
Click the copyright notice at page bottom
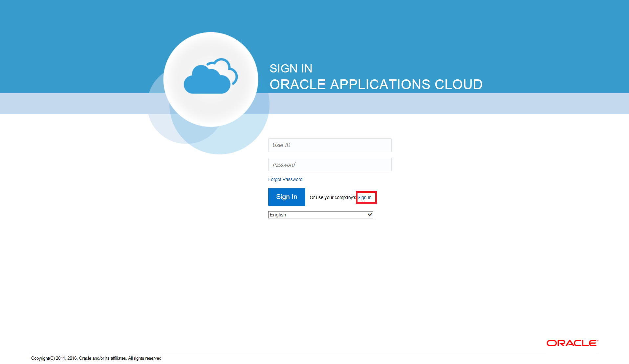point(96,358)
